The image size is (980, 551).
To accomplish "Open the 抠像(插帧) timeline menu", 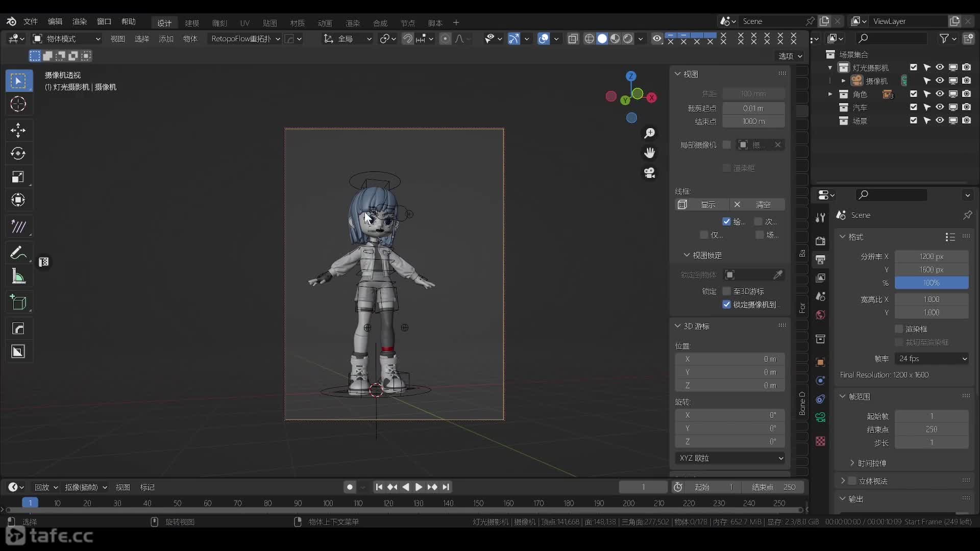I will tap(86, 487).
